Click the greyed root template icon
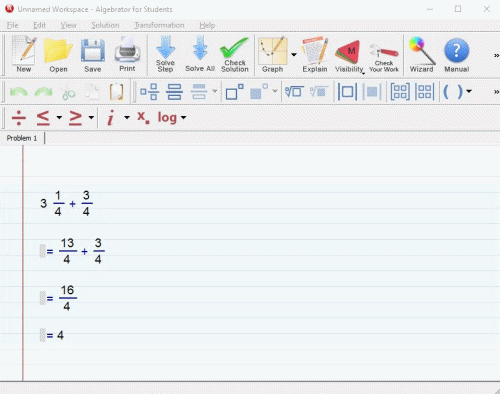 (x=319, y=92)
